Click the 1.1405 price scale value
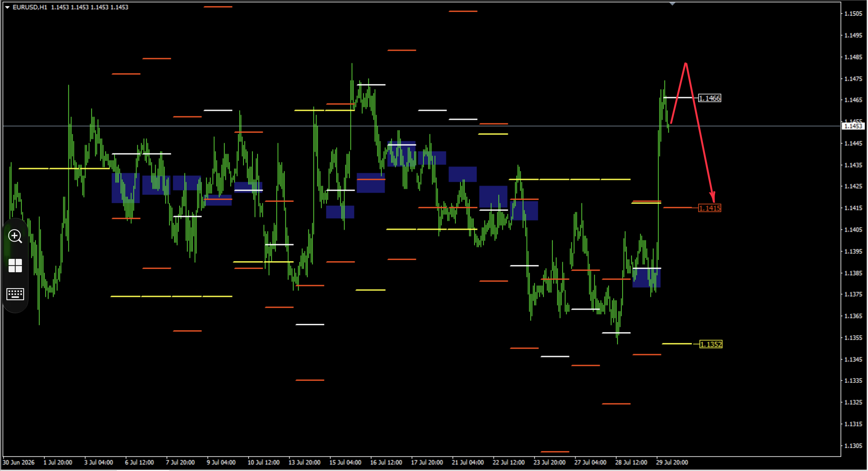This screenshot has height=471, width=868. pos(853,230)
